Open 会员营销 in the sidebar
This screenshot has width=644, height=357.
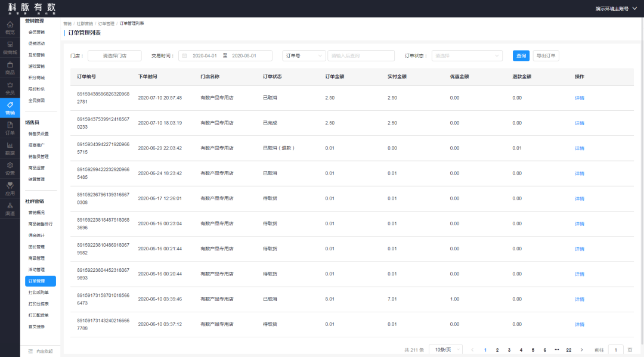(x=36, y=32)
